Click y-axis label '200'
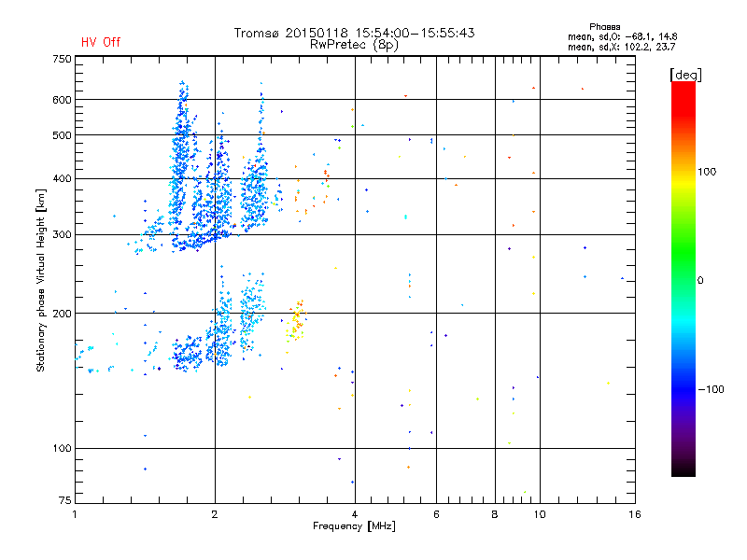Viewport: 747px width, 560px height. point(62,314)
